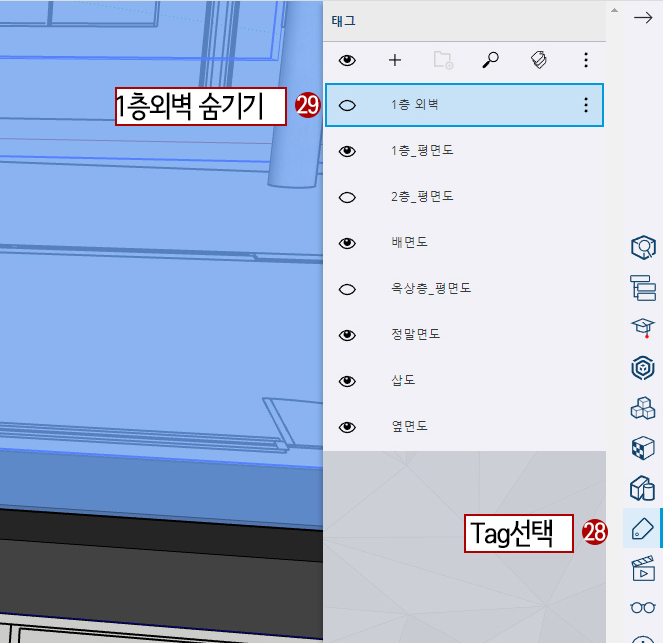The width and height of the screenshot is (663, 643).
Task: Add a new tag with plus icon
Action: [395, 60]
